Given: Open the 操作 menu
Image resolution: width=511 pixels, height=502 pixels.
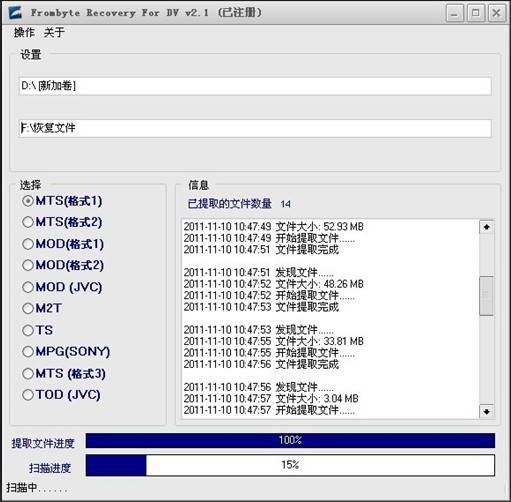Looking at the screenshot, I should pos(24,32).
